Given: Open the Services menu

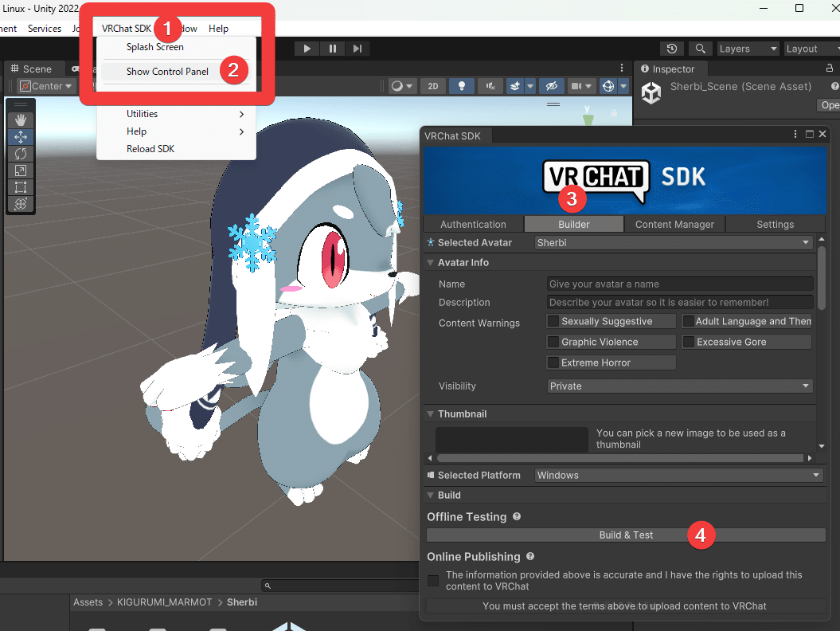Looking at the screenshot, I should coord(45,29).
